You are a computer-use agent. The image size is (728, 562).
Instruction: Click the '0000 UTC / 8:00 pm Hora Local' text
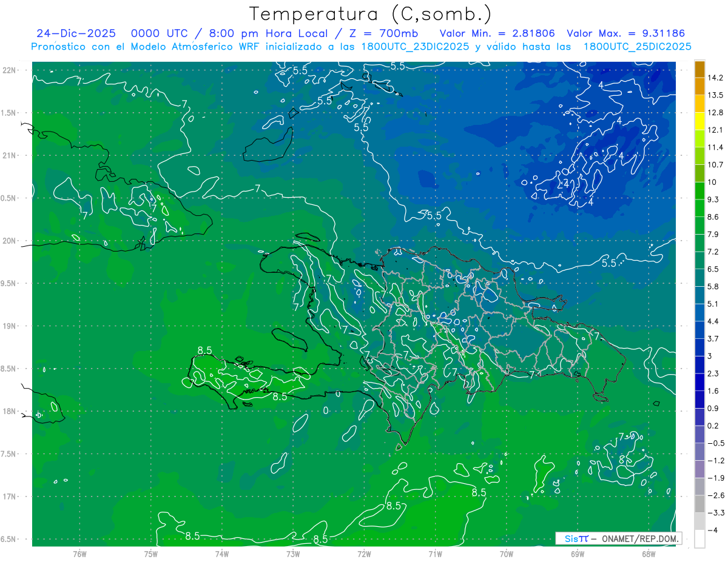(230, 33)
